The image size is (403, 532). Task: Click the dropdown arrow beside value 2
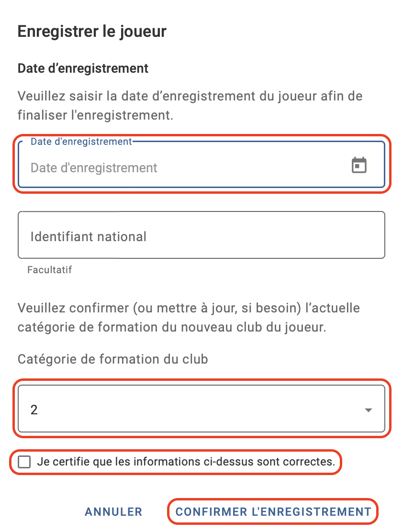[x=369, y=410]
